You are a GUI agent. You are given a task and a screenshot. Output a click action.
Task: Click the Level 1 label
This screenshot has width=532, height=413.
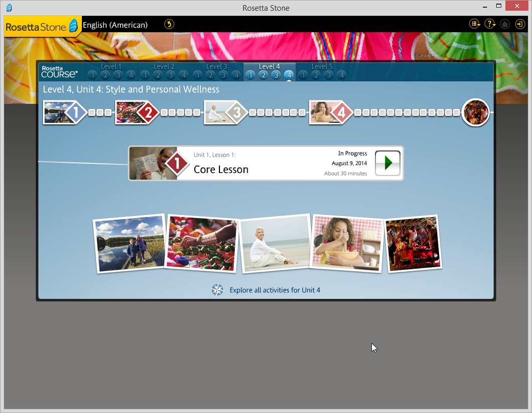click(x=111, y=67)
